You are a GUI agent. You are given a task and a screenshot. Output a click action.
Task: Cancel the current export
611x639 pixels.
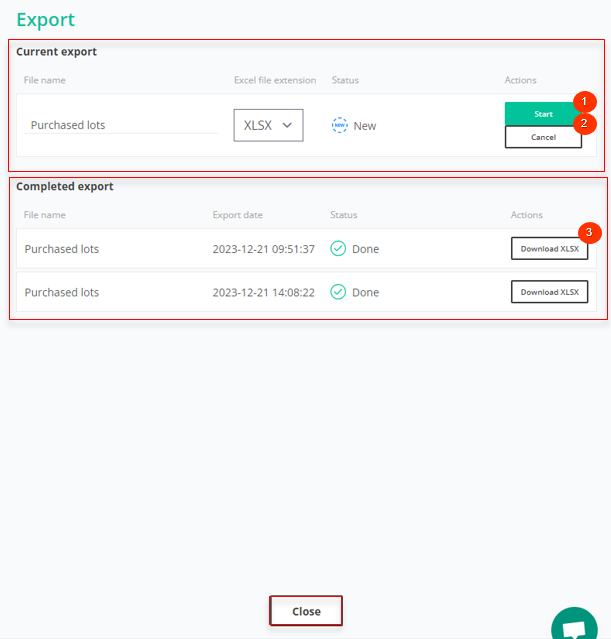tap(543, 137)
